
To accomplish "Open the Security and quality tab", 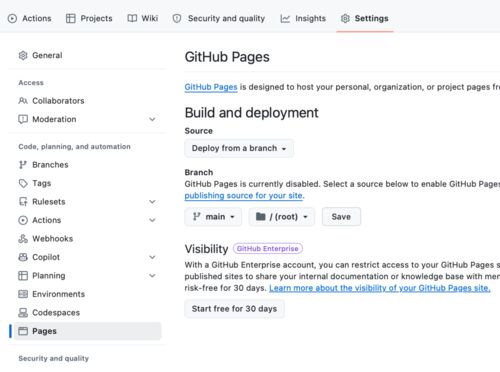I will 219,19.
